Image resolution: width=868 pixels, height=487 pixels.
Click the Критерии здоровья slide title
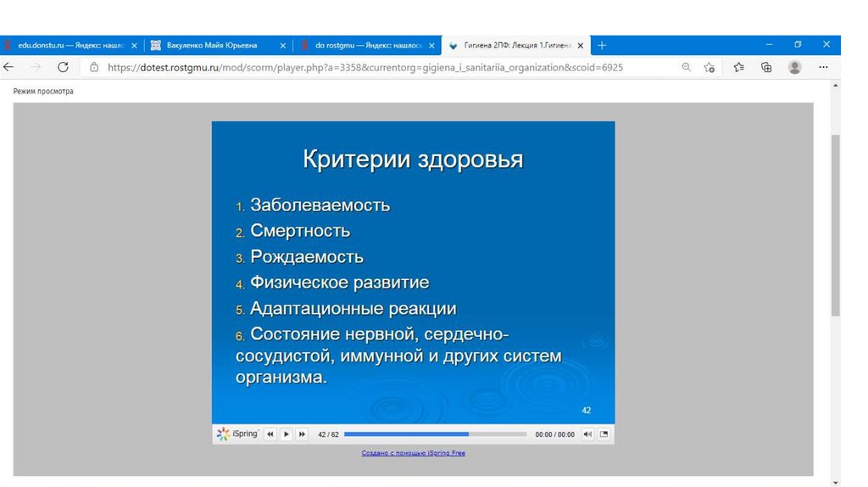pyautogui.click(x=413, y=159)
